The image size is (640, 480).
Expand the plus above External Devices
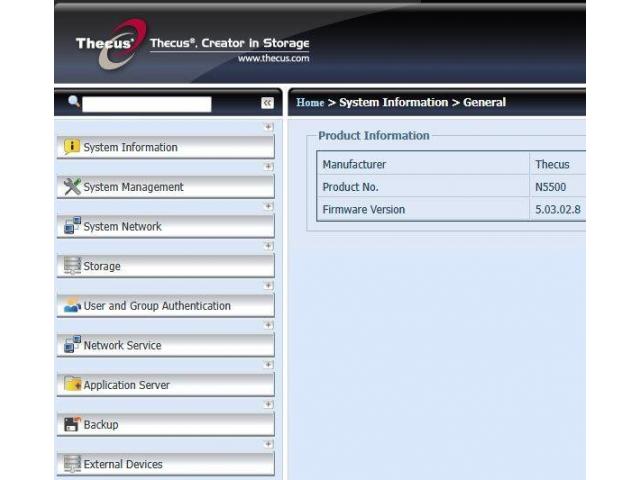[x=268, y=444]
